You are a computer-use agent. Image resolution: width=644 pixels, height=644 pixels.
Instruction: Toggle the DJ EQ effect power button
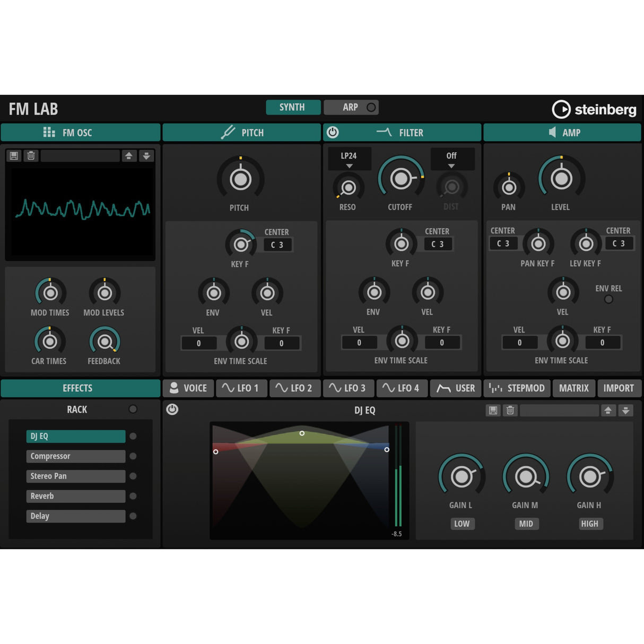[x=172, y=410]
